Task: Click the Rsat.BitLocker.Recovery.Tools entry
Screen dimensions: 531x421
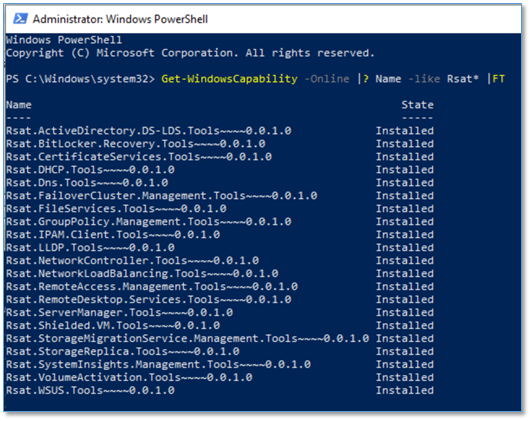Action: coord(136,144)
